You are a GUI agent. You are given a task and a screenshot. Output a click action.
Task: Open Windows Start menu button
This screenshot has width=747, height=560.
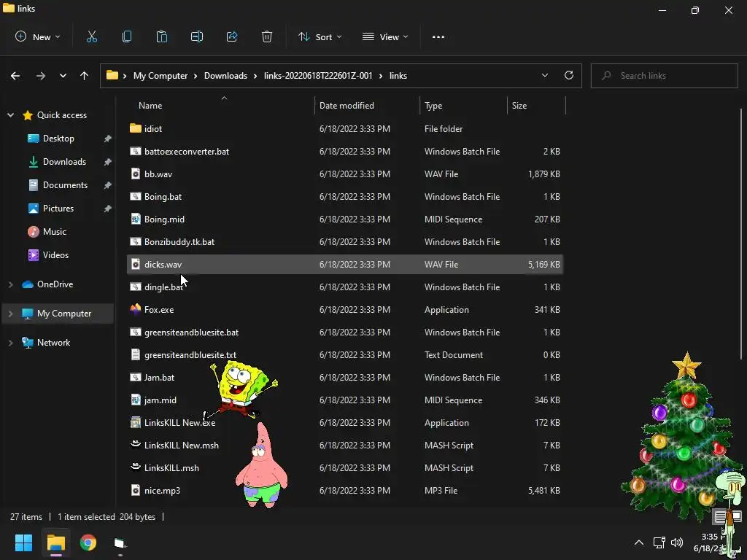click(x=23, y=542)
